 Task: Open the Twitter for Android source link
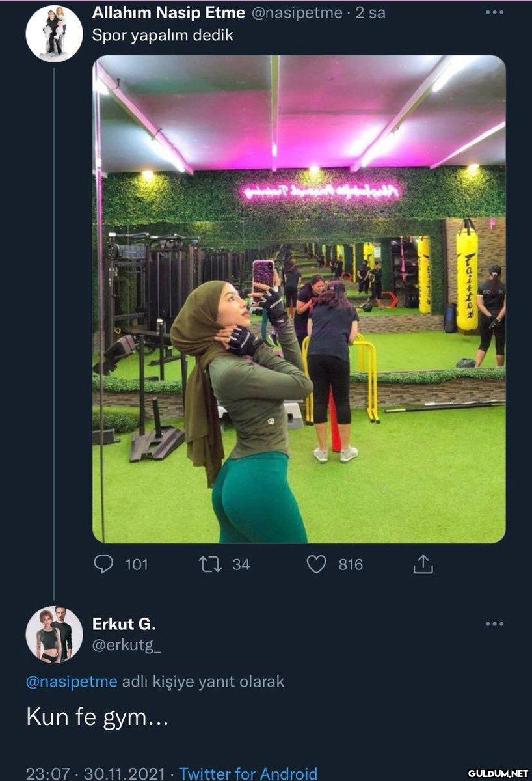248,773
